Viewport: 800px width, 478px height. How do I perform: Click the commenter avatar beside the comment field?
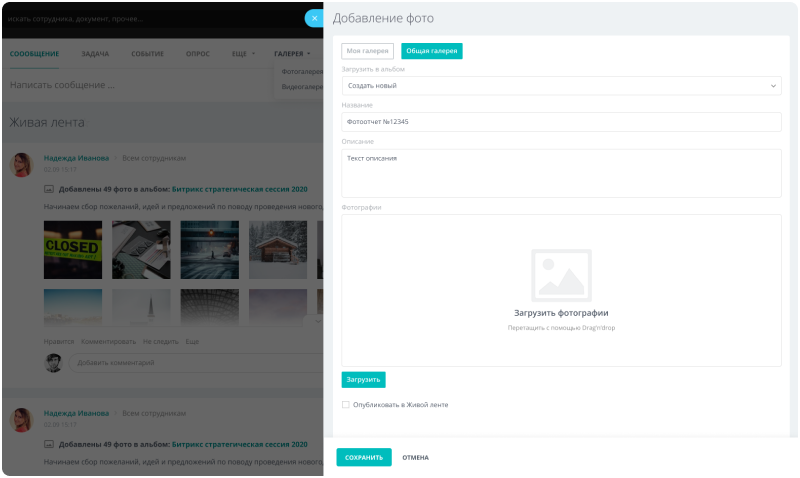pos(54,363)
